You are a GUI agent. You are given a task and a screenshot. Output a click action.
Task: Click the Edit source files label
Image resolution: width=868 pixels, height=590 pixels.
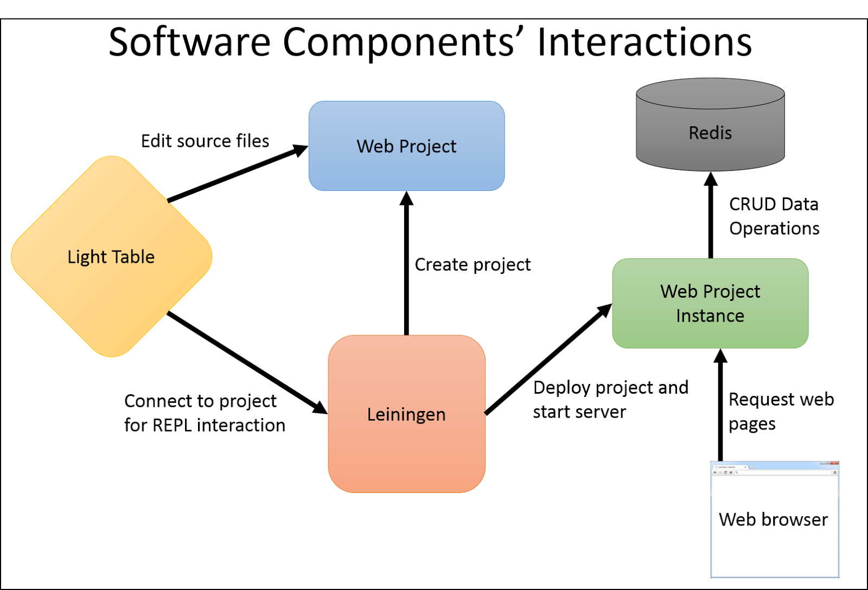pos(205,141)
